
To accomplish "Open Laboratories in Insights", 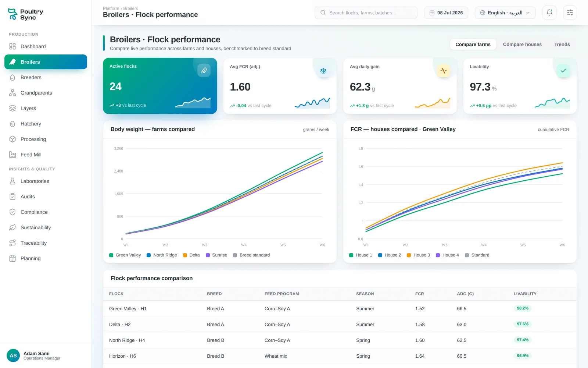I will pos(46,181).
